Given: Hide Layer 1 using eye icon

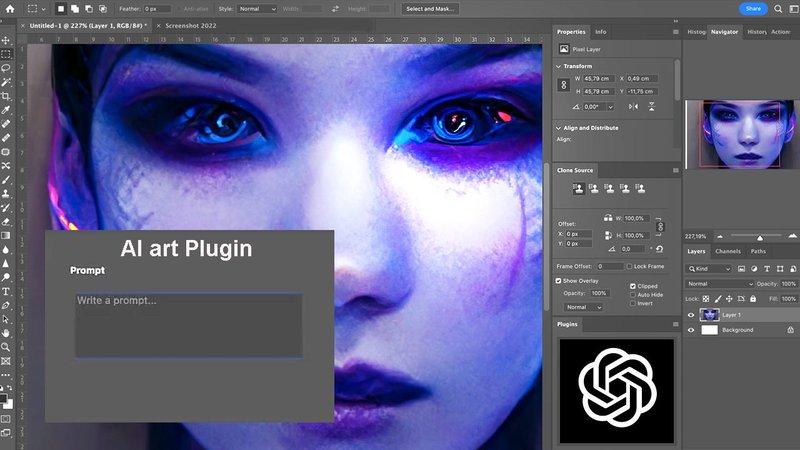Looking at the screenshot, I should pyautogui.click(x=691, y=315).
